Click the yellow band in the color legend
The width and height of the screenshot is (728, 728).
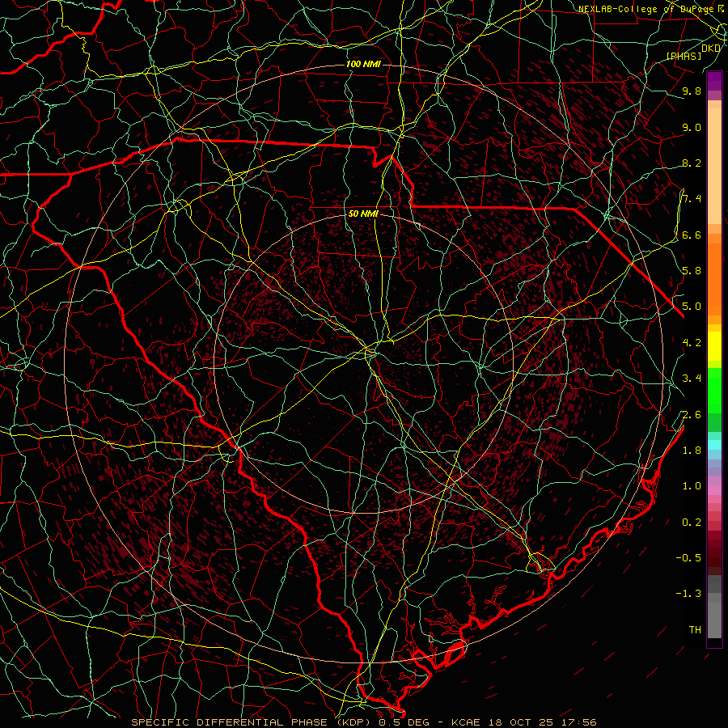click(714, 346)
